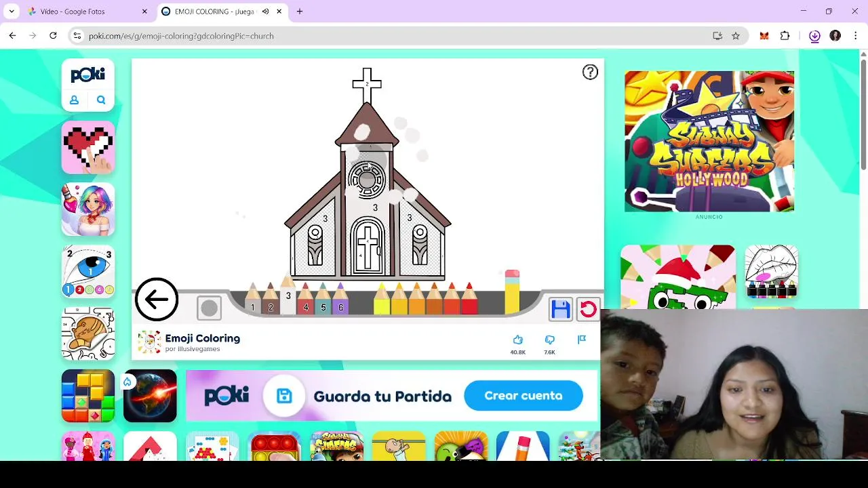Viewport: 868px width, 488px height.
Task: Color the church main door
Action: point(367,247)
